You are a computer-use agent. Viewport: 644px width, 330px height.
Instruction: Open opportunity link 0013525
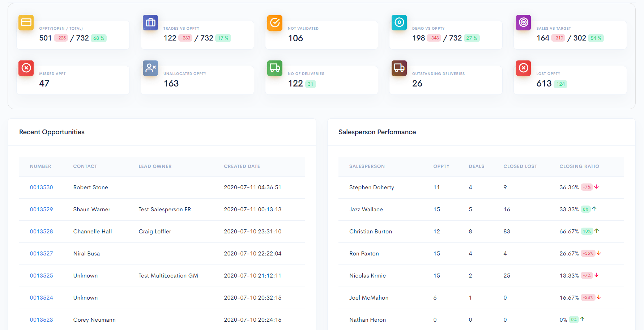[41, 276]
